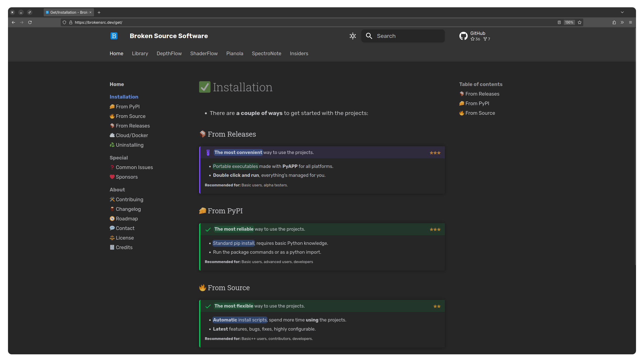Click the padlock site info icon
644x363 pixels.
click(x=71, y=23)
